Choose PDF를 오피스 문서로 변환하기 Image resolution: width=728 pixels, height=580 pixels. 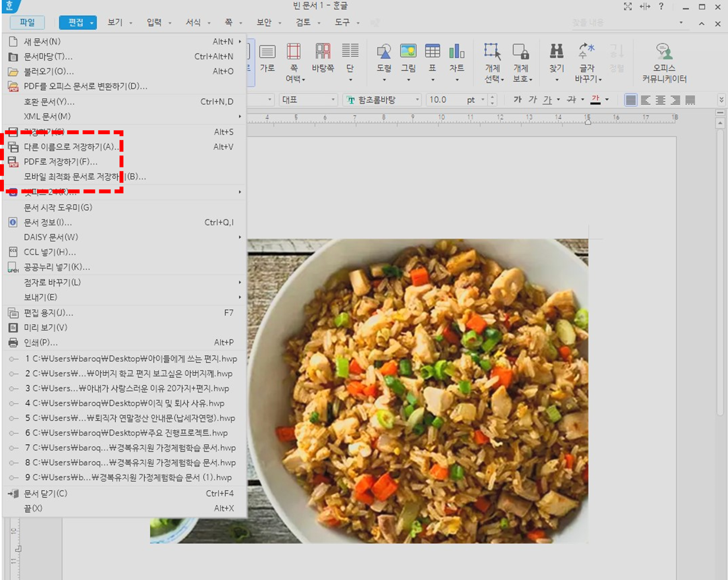pos(125,86)
